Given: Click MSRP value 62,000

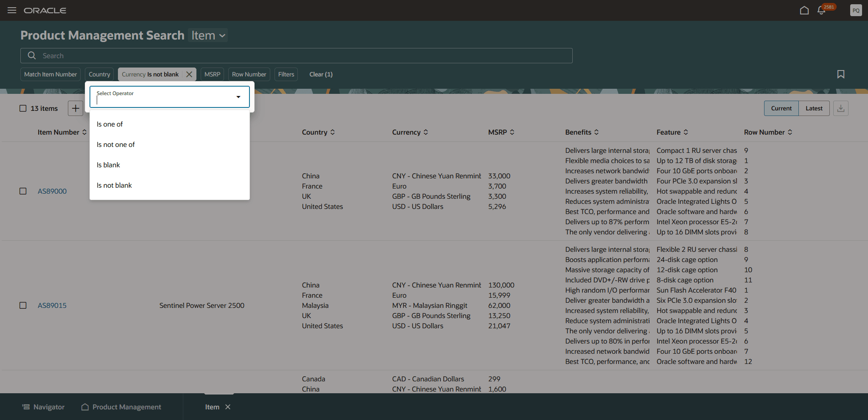Looking at the screenshot, I should point(499,305).
